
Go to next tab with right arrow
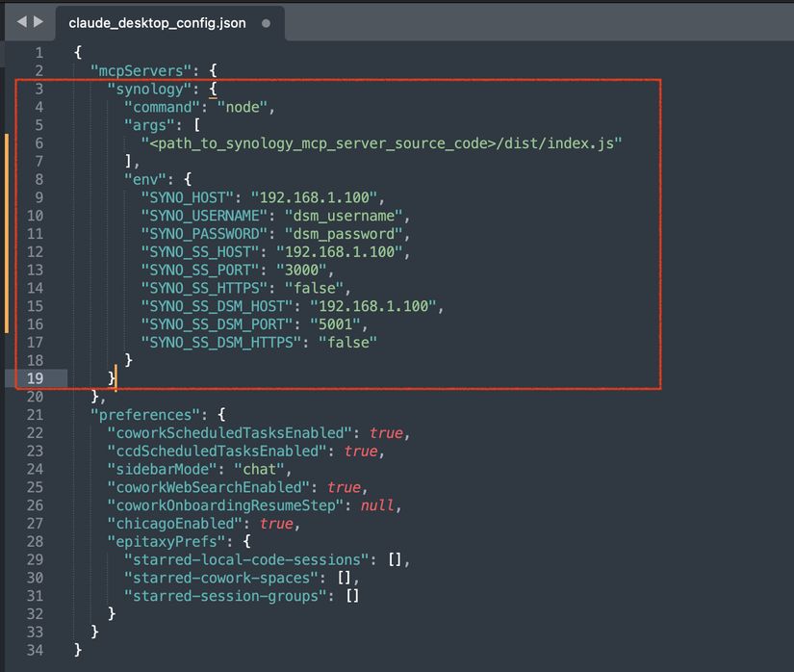coord(38,21)
